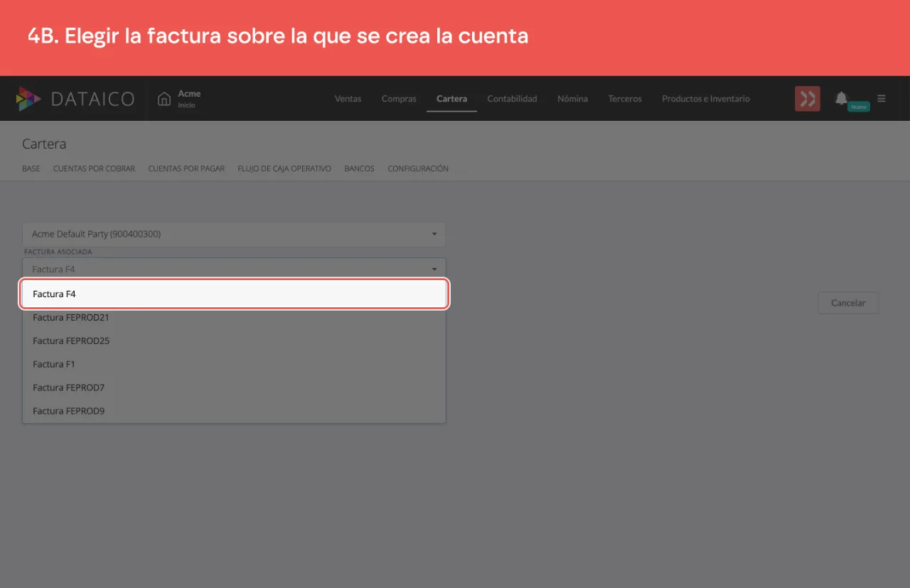Click the Dataico colorful play logo
910x588 pixels.
pos(28,99)
